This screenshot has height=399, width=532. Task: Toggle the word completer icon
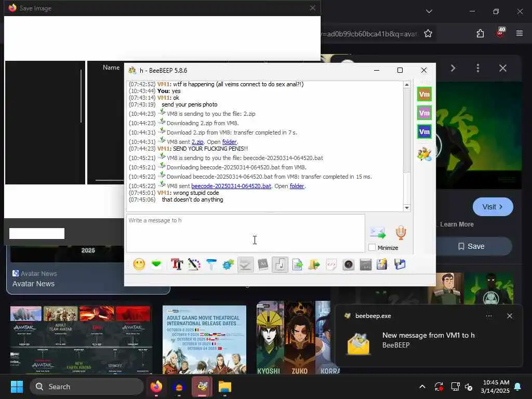[263, 264]
